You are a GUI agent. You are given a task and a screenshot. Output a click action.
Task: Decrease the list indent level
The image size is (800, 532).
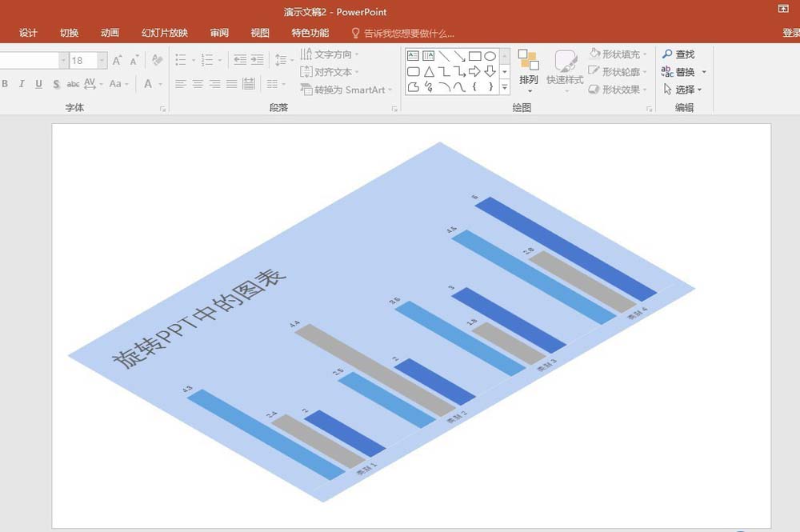240,60
